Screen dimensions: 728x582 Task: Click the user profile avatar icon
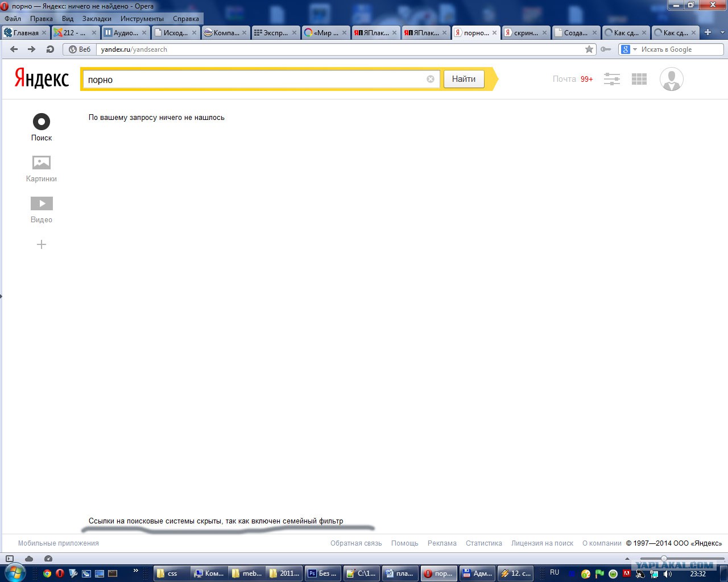671,79
